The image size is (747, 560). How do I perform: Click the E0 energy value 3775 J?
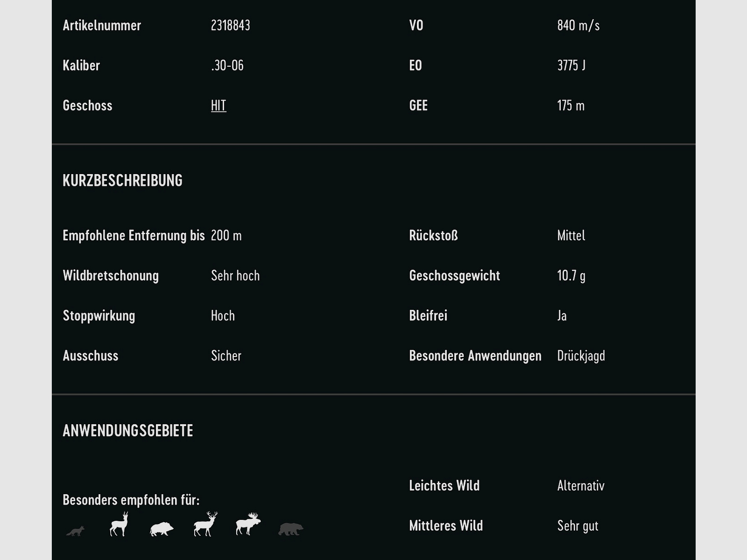(x=571, y=65)
